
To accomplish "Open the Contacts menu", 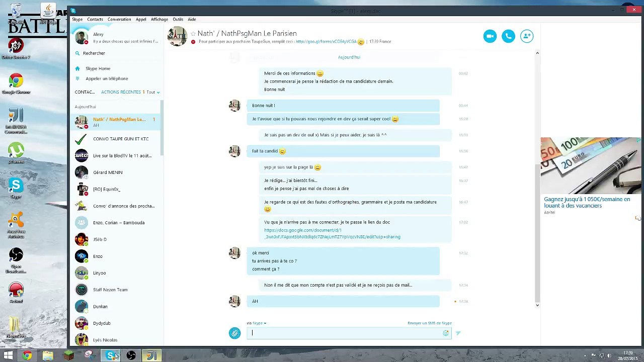I will pyautogui.click(x=95, y=19).
